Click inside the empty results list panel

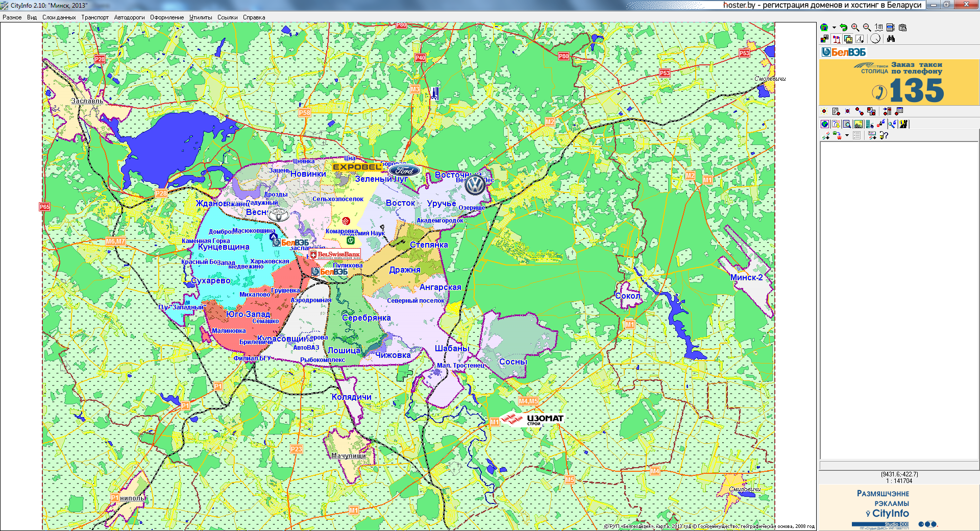[x=899, y=301]
